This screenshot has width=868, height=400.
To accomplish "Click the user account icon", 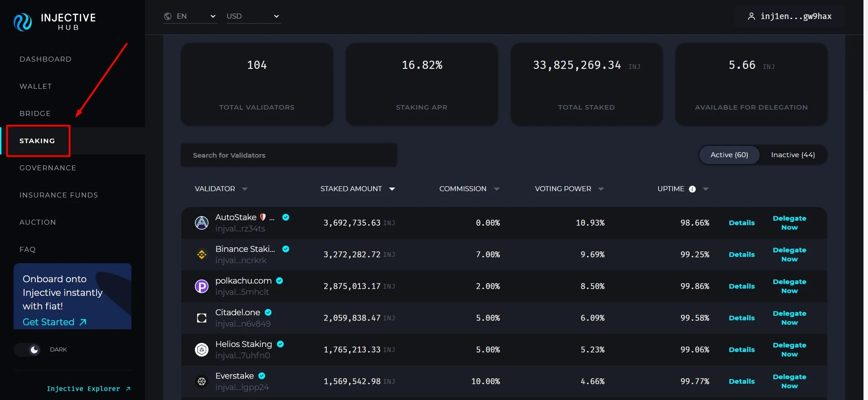I will [x=751, y=16].
